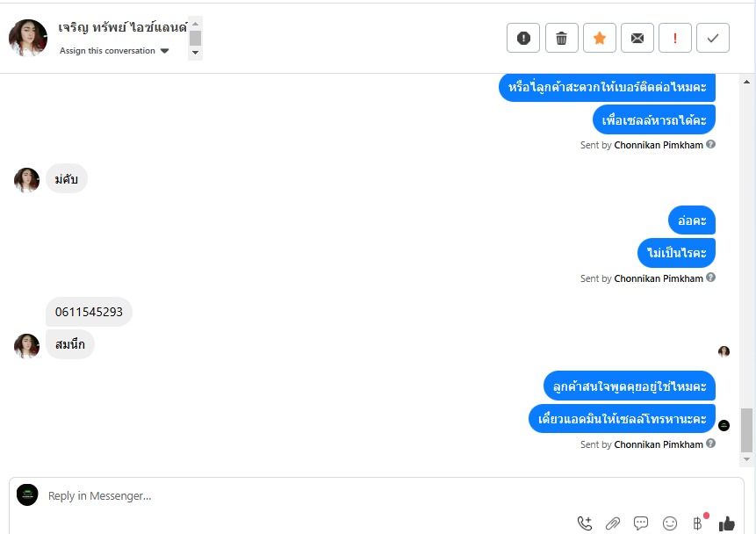Mark conversation unread with envelope icon
Viewport: 756px width, 534px height.
[x=637, y=38]
